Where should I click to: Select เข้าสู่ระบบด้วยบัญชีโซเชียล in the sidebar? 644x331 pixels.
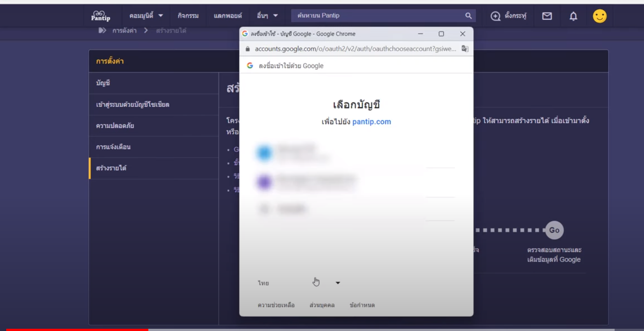click(x=154, y=104)
